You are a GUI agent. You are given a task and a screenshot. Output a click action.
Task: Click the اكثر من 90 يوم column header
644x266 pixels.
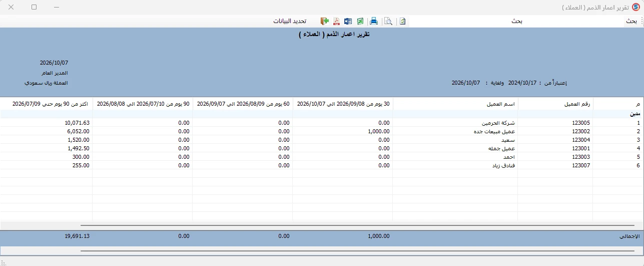coord(47,104)
